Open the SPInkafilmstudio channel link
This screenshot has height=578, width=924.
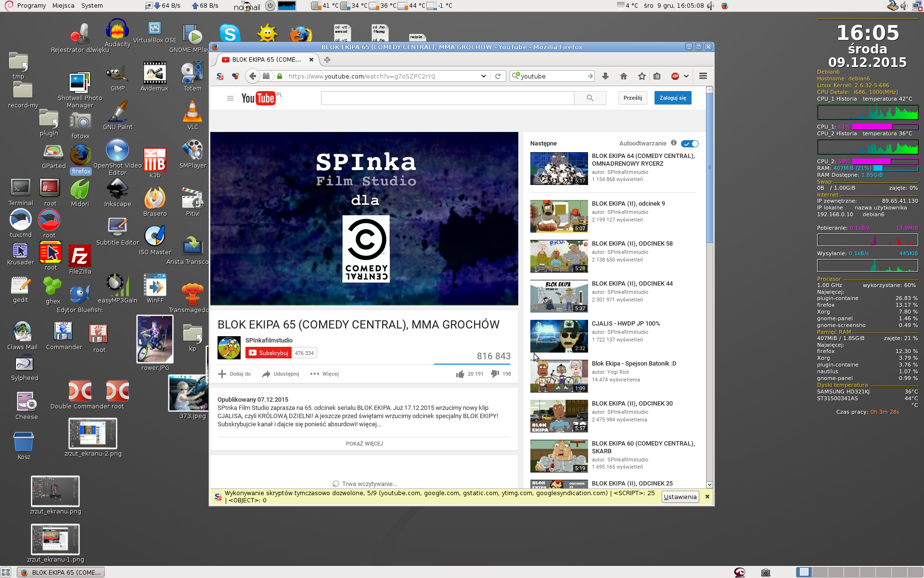[x=269, y=340]
